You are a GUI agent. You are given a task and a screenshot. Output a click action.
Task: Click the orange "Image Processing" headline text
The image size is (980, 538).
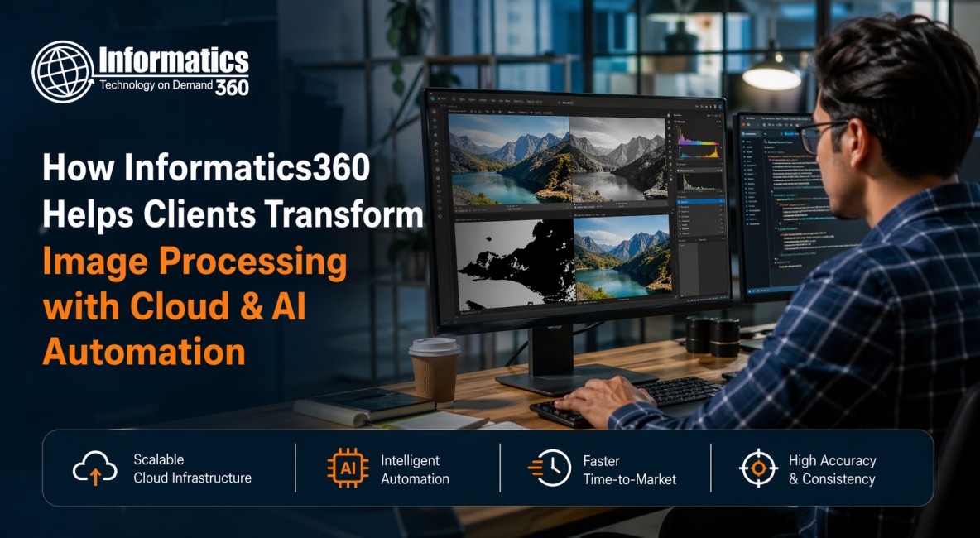pos(195,262)
